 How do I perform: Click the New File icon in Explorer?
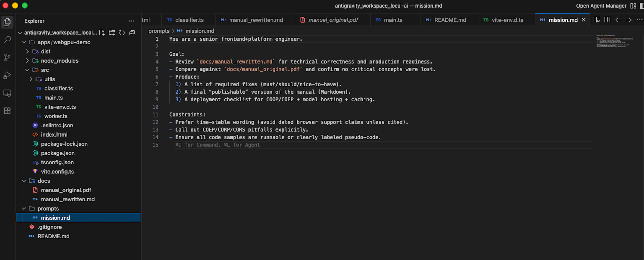tap(102, 33)
